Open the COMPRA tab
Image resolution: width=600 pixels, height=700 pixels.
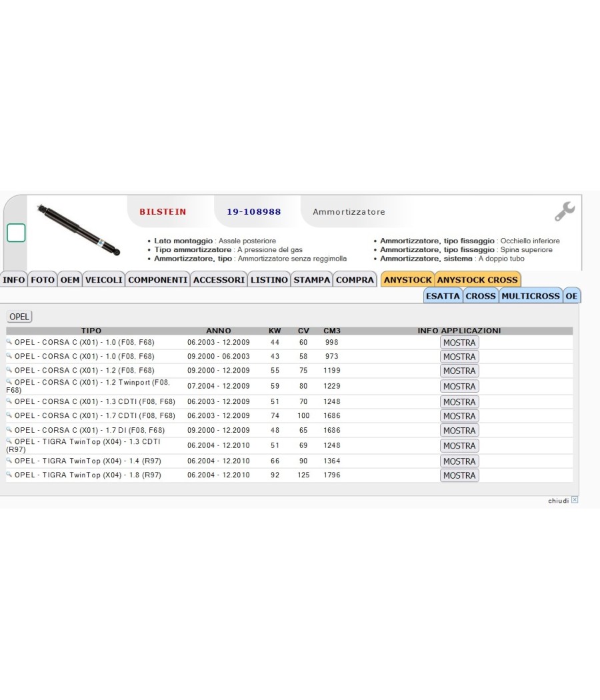pyautogui.click(x=355, y=279)
